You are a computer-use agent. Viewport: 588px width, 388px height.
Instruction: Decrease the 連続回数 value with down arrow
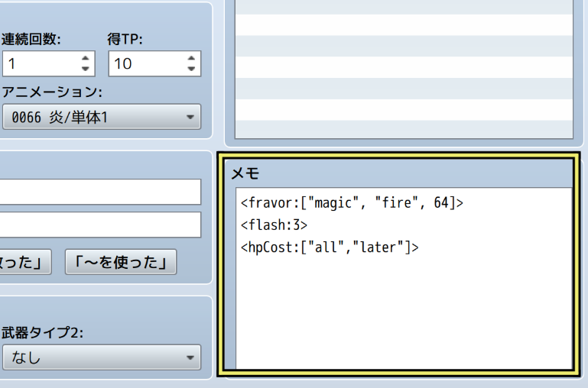tap(85, 70)
